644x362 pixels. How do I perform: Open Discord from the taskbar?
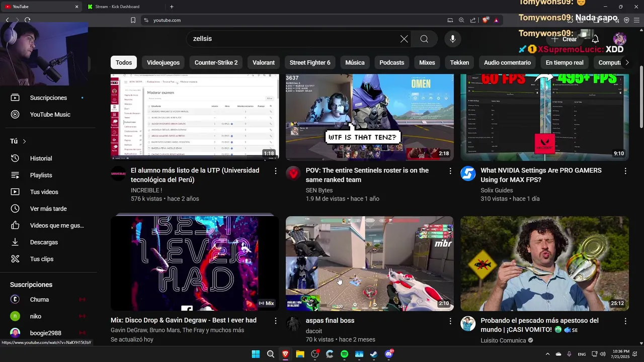tap(389, 354)
